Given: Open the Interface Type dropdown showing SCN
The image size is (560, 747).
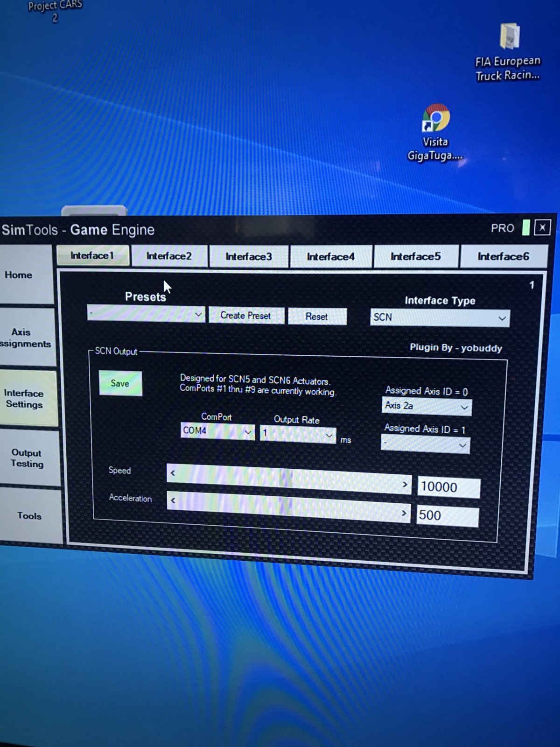Looking at the screenshot, I should click(x=440, y=318).
